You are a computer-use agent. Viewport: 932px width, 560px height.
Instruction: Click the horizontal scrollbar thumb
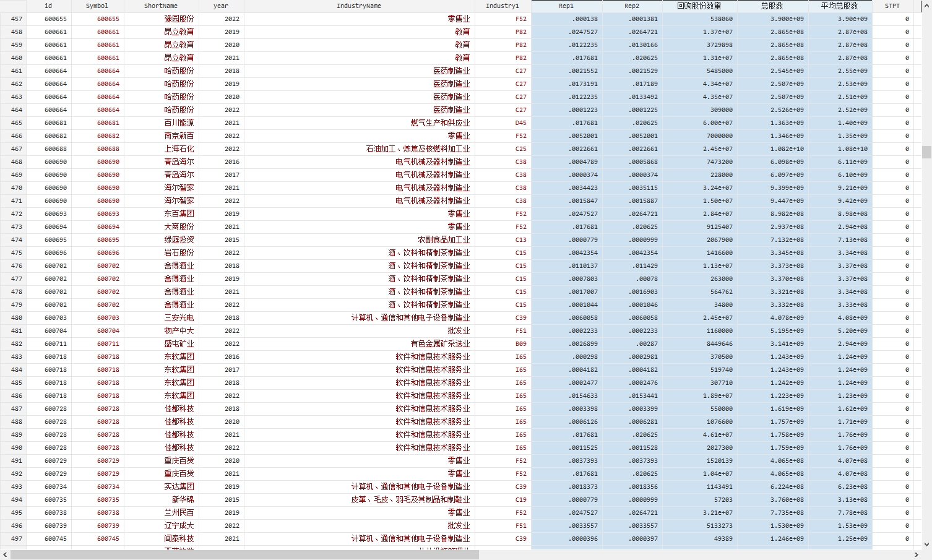tap(245, 555)
